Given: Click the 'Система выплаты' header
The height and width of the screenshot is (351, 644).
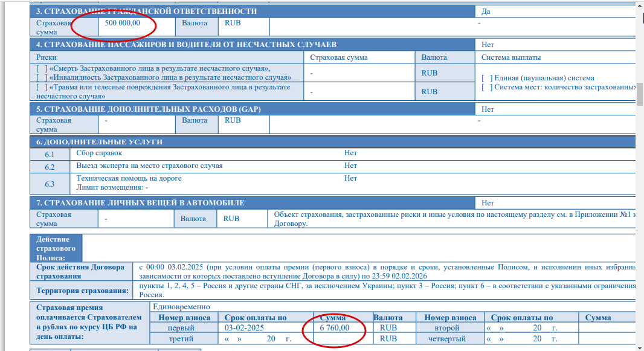Looking at the screenshot, I should click(x=511, y=57).
